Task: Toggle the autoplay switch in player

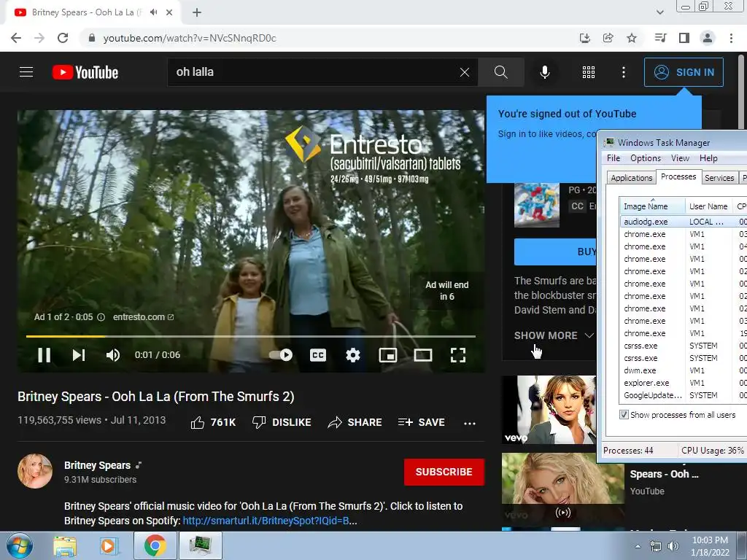Action: tap(281, 355)
